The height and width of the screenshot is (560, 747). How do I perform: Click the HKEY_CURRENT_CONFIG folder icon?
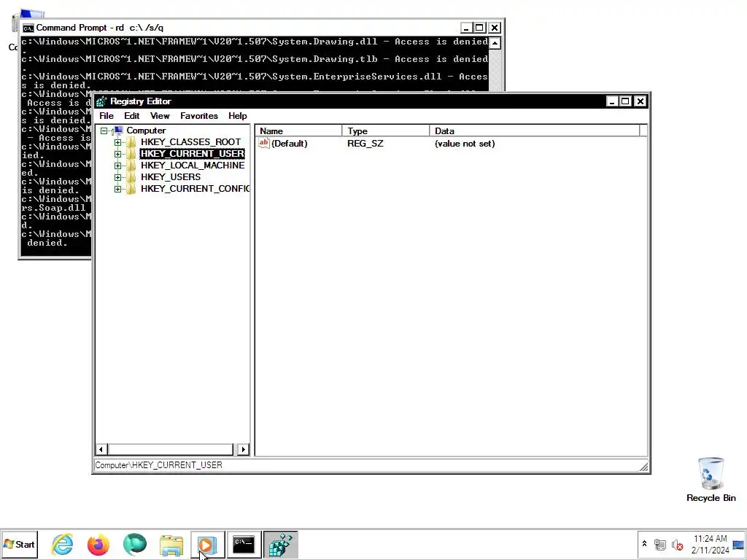131,189
